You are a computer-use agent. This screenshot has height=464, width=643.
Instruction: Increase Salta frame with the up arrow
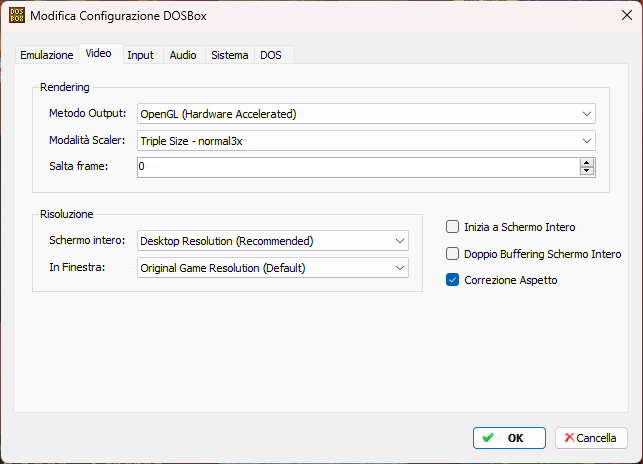click(587, 162)
